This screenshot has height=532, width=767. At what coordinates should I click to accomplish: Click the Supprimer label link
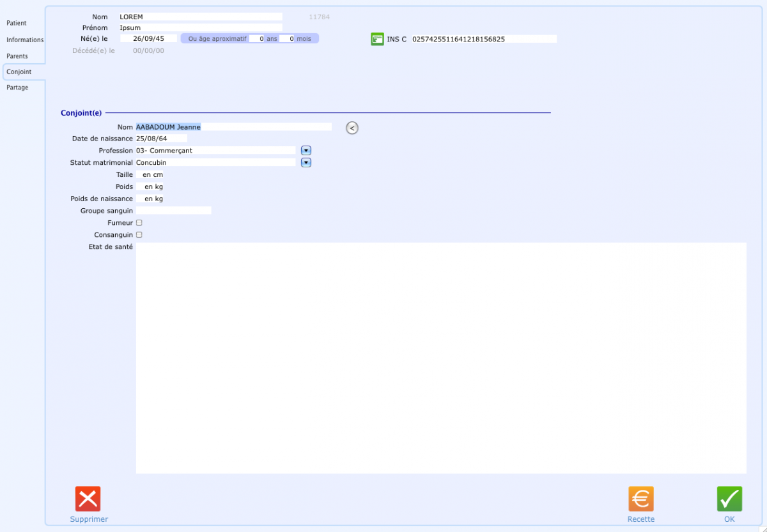point(89,519)
